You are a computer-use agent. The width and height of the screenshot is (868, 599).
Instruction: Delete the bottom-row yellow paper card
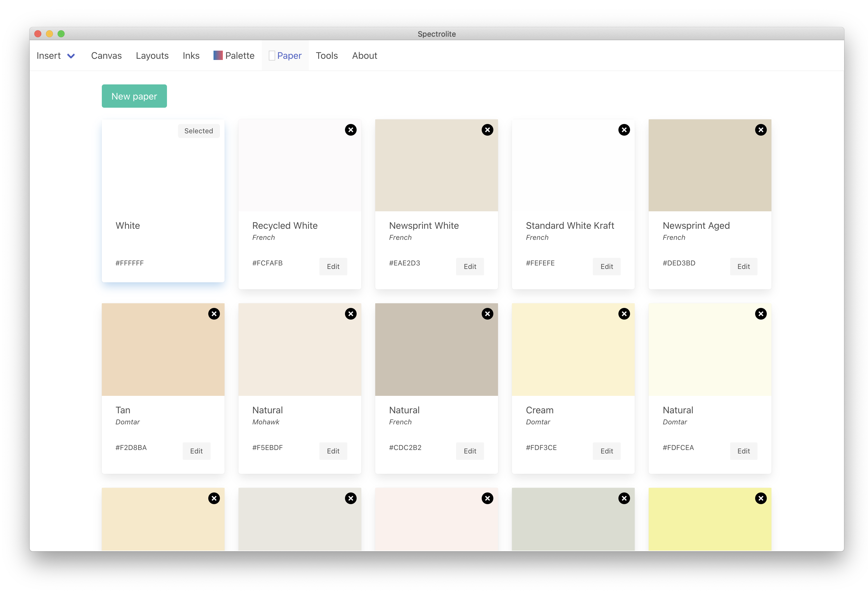pos(760,498)
